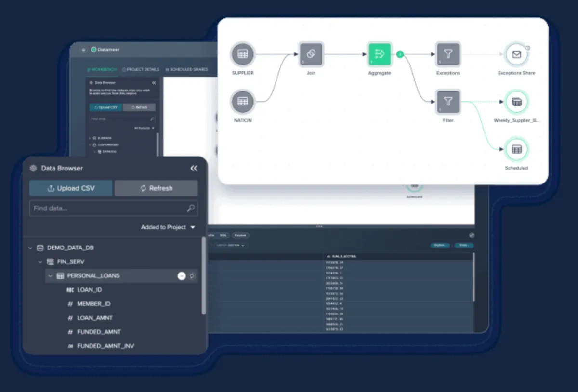This screenshot has width=578, height=392.
Task: Click the NATION table node icon
Action: click(243, 101)
